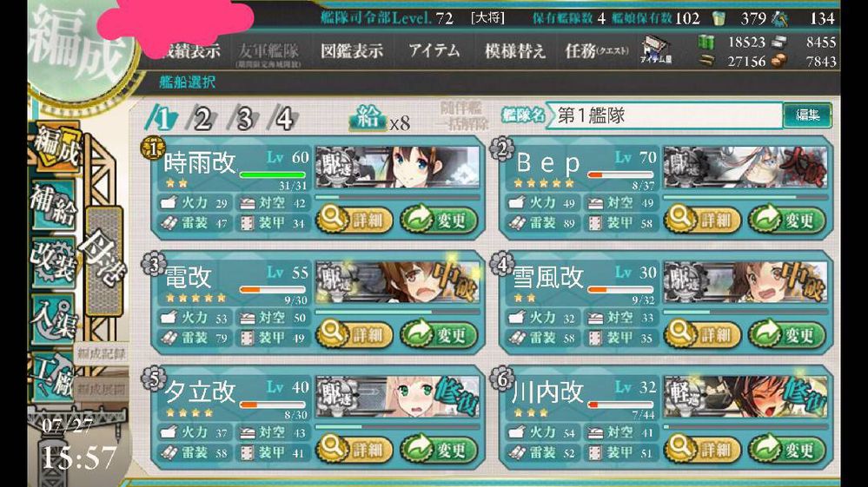Switch to fleet tab 2
This screenshot has height=487, width=868.
[202, 118]
